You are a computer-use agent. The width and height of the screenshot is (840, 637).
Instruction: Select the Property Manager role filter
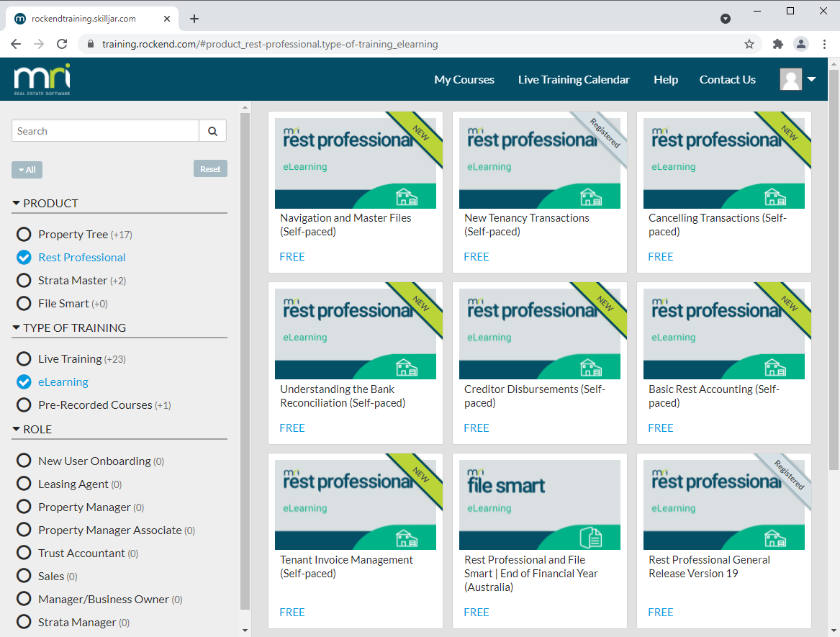point(24,506)
